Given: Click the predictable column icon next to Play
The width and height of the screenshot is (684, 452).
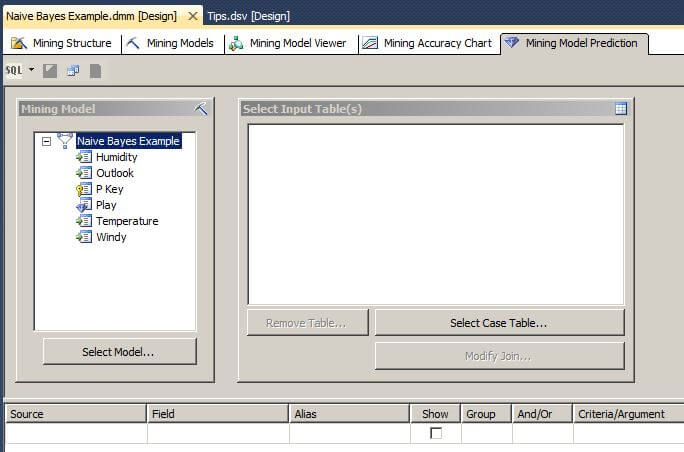Looking at the screenshot, I should pyautogui.click(x=84, y=205).
